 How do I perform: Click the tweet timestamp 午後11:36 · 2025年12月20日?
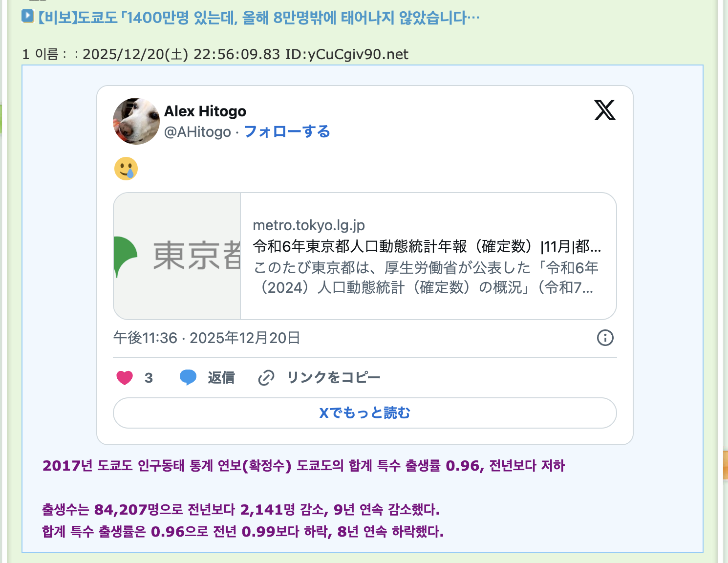click(207, 338)
